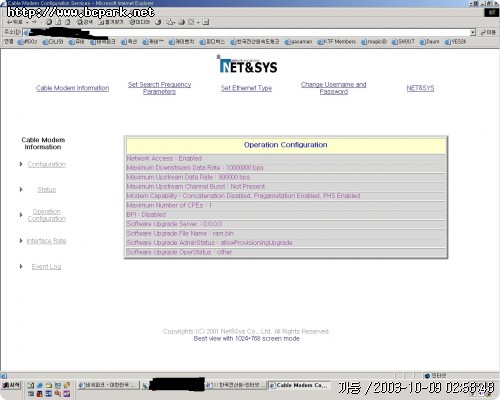This screenshot has height=400, width=500.
Task: Open the Operation Configuration sidebar link
Action: [x=47, y=215]
